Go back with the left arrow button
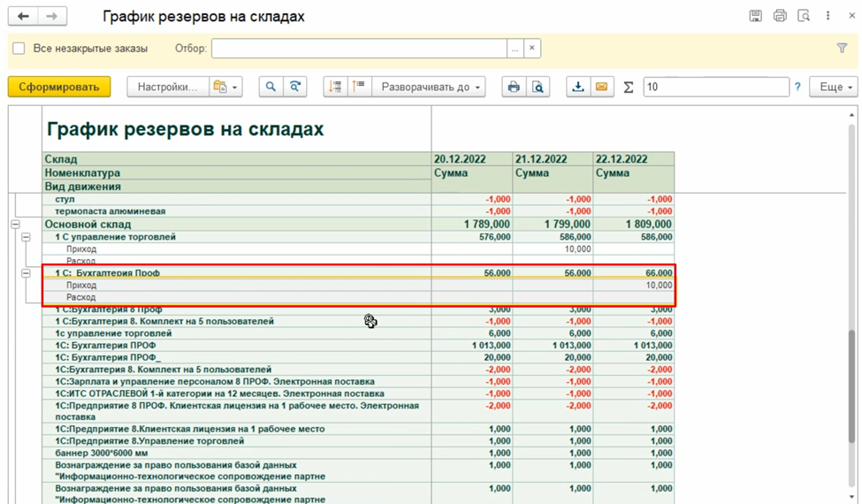Viewport: 862px width, 504px height. click(x=23, y=17)
